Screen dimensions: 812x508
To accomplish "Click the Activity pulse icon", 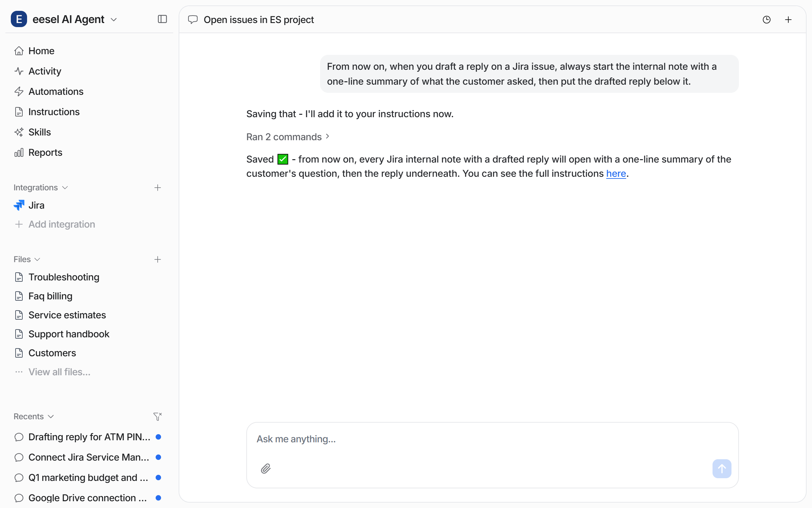I will (x=19, y=71).
